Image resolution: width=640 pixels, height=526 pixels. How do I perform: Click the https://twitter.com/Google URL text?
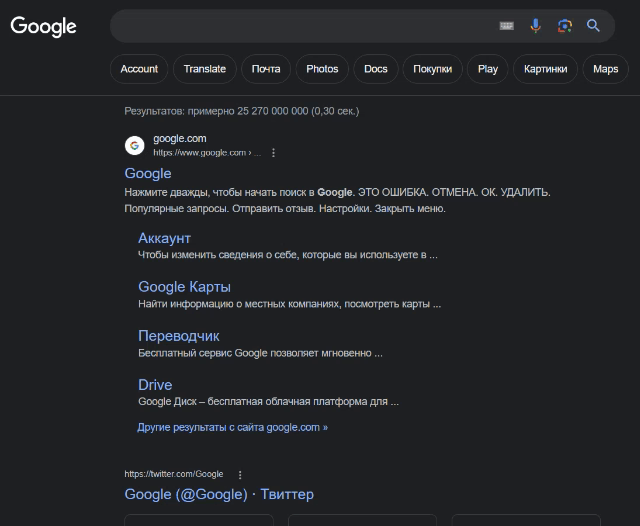coord(174,474)
